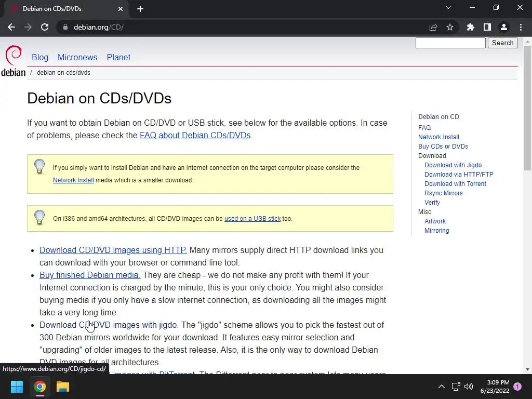
Task: Click scrollbar up arrow
Action: [527, 42]
